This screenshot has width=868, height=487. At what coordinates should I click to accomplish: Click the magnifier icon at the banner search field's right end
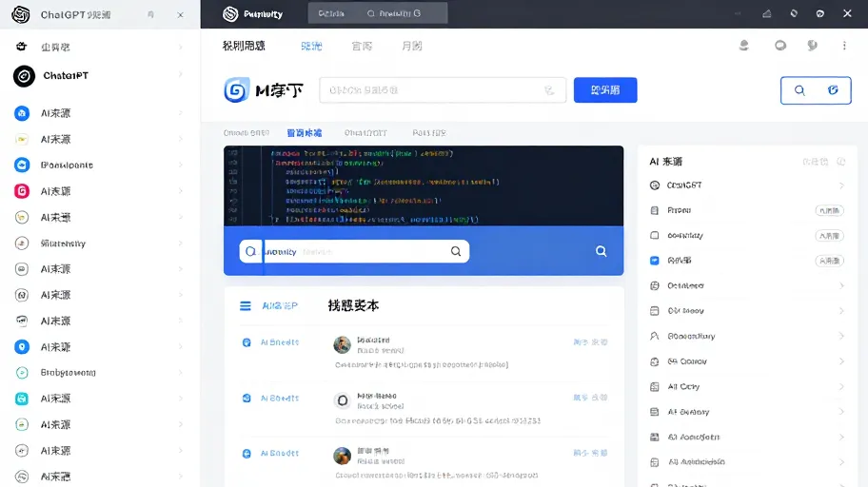click(456, 251)
